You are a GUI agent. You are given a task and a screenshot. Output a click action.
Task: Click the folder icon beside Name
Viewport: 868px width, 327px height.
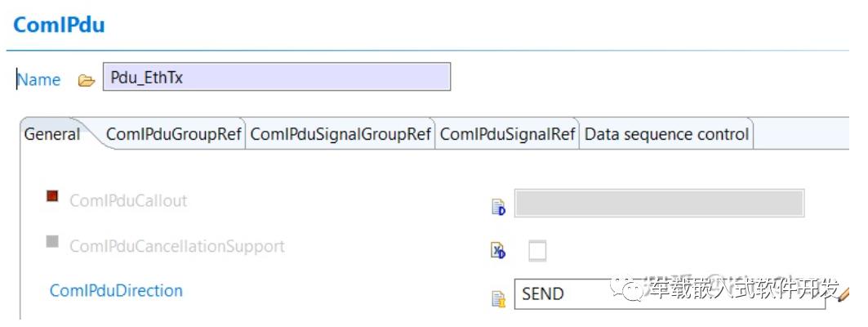pos(87,81)
